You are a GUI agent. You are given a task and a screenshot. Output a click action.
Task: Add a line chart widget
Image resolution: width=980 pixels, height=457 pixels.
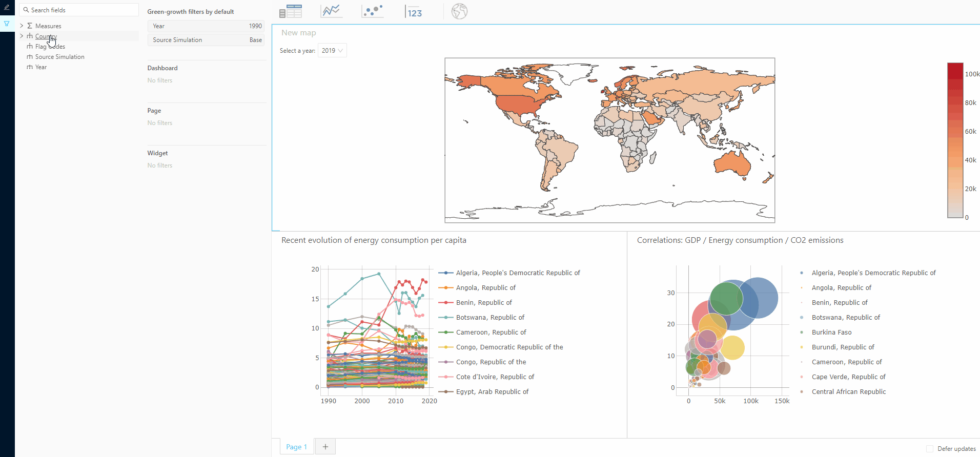331,11
